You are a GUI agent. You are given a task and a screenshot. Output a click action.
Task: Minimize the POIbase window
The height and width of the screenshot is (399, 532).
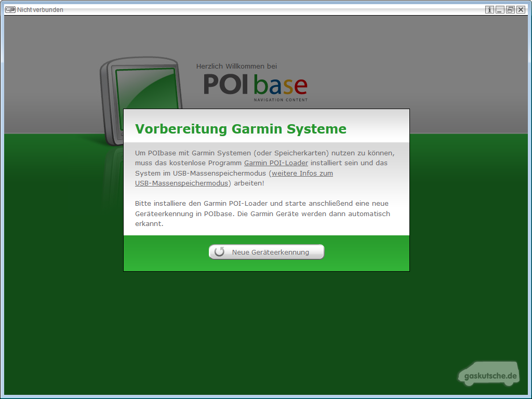point(500,9)
